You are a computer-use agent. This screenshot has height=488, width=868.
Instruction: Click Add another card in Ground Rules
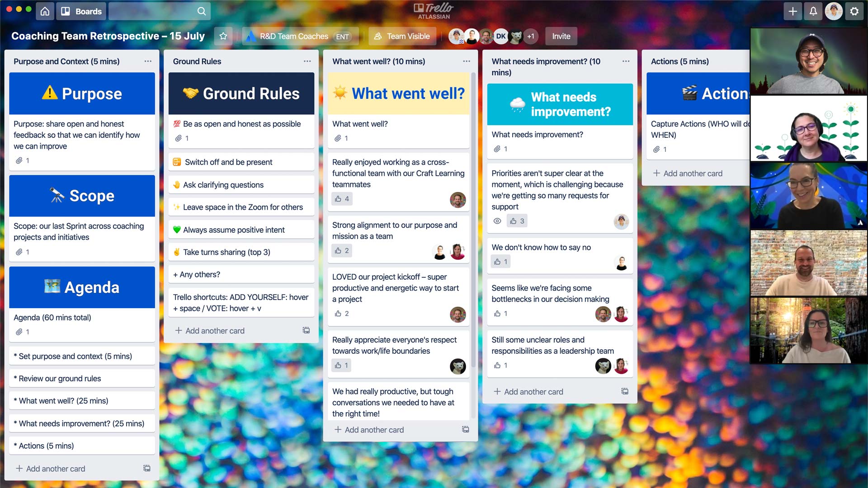pyautogui.click(x=210, y=331)
